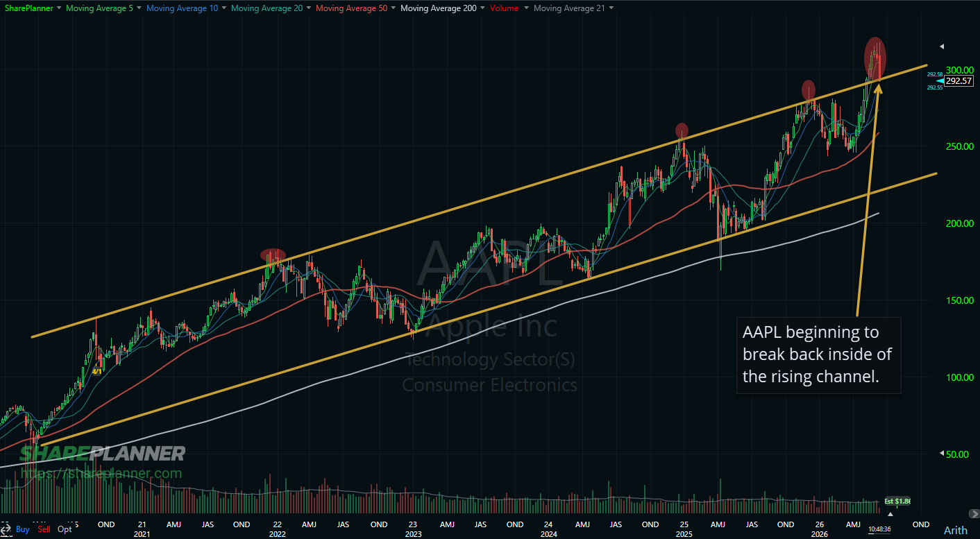The height and width of the screenshot is (539, 980).
Task: Toggle the Arith scale mode
Action: (x=955, y=530)
